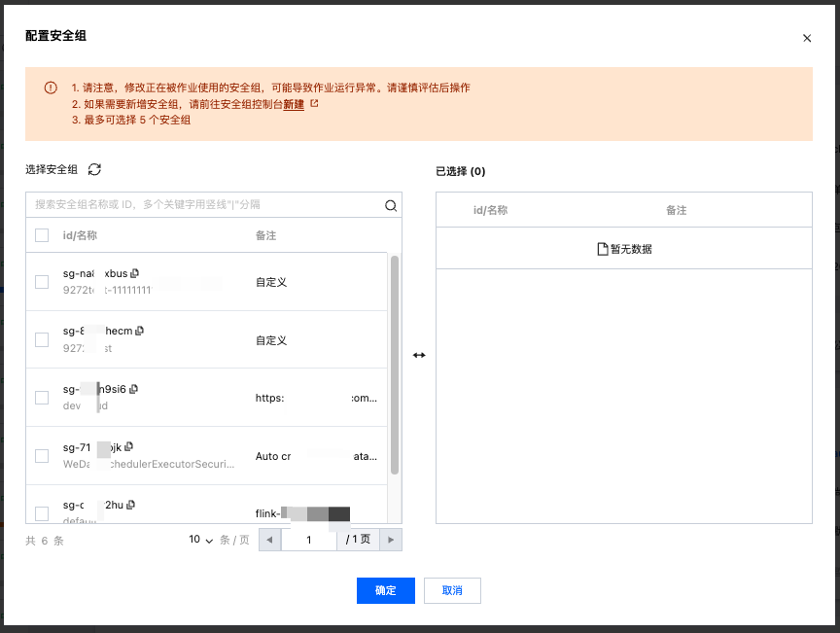Image resolution: width=840 pixels, height=633 pixels.
Task: Open the 新建 security group console link
Action: (294, 104)
